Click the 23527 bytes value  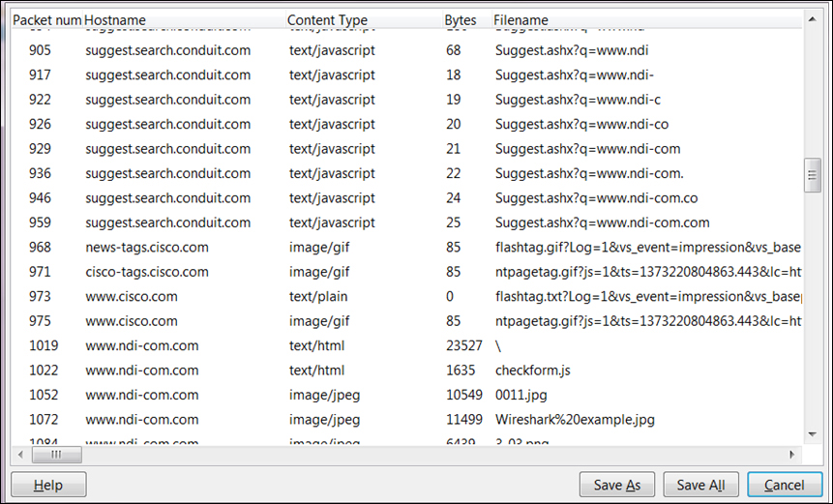pyautogui.click(x=463, y=345)
